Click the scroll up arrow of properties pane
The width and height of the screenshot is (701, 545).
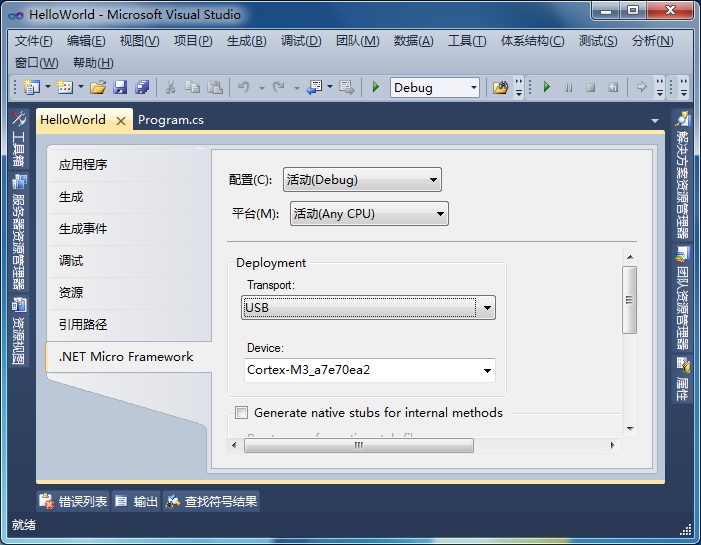click(630, 257)
